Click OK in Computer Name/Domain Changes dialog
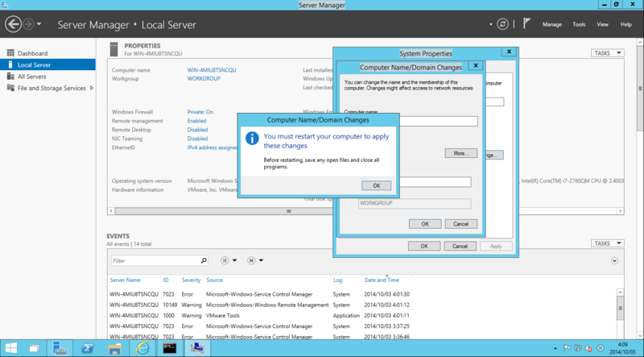This screenshot has height=357, width=644. click(x=425, y=224)
